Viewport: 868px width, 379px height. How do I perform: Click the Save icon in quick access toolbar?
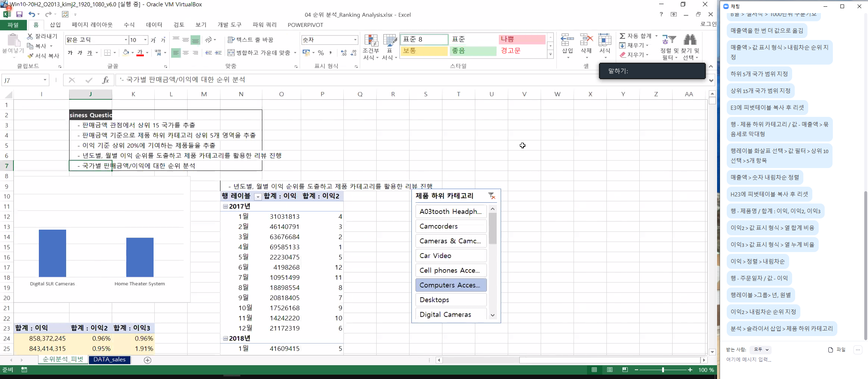19,14
